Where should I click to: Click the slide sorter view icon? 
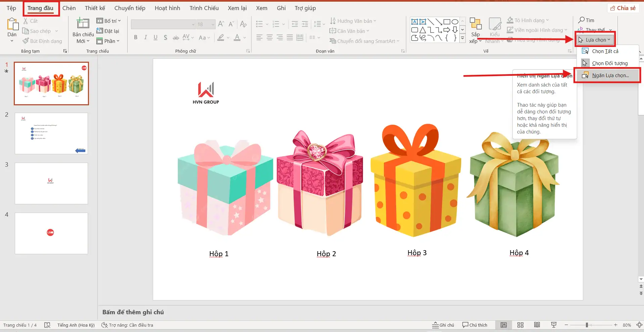[520, 325]
